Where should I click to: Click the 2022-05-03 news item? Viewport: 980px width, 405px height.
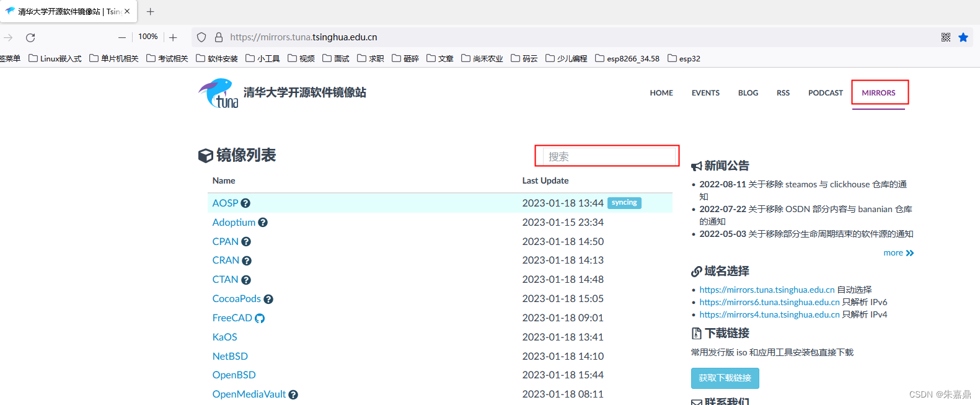pyautogui.click(x=806, y=234)
